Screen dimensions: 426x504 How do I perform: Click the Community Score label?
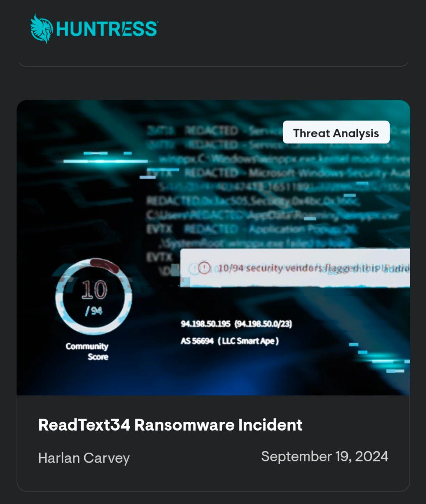pyautogui.click(x=87, y=351)
